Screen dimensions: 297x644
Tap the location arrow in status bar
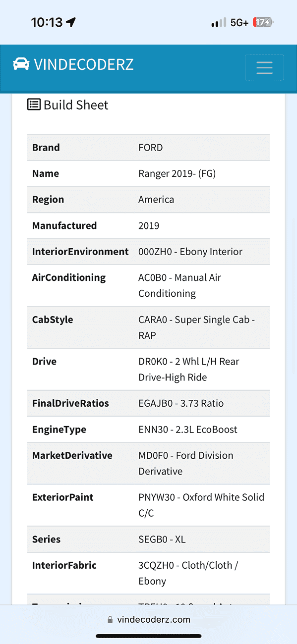[71, 22]
